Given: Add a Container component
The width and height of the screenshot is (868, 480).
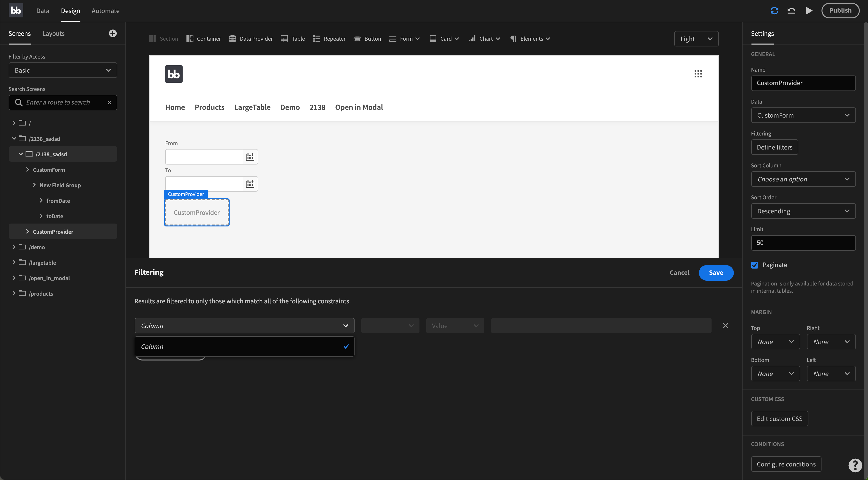Looking at the screenshot, I should point(203,38).
